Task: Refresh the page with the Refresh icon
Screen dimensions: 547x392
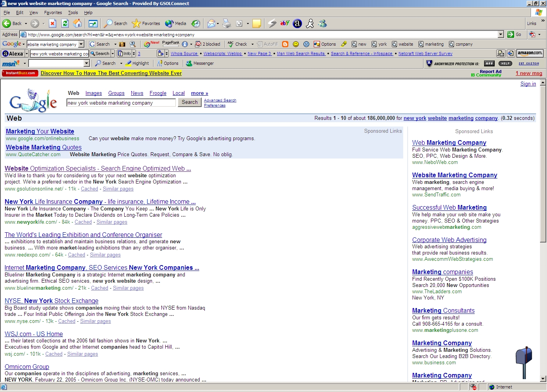Action: (65, 23)
